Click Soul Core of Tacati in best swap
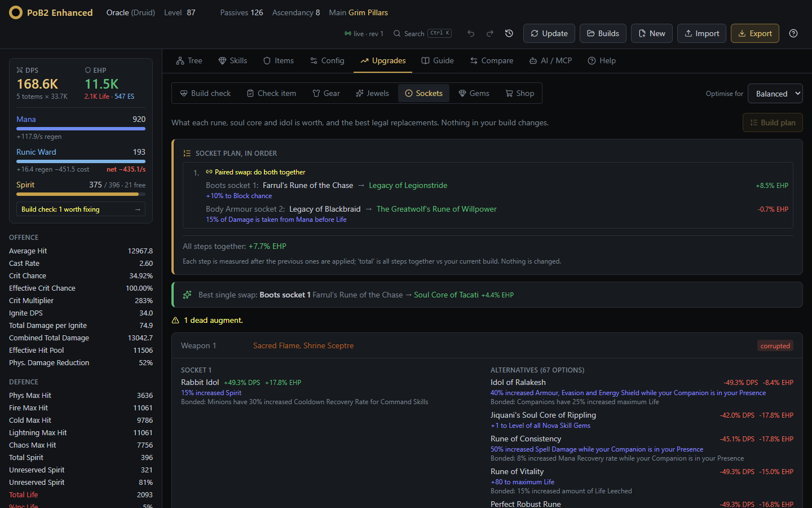This screenshot has width=812, height=508. (446, 295)
